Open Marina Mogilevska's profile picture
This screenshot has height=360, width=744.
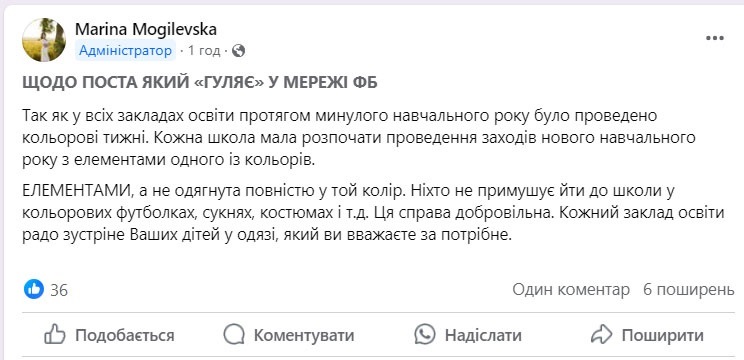tap(44, 40)
